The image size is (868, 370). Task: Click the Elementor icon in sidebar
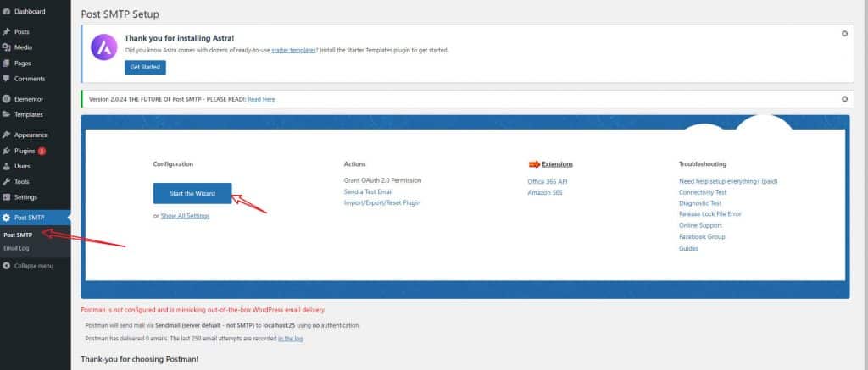point(7,99)
